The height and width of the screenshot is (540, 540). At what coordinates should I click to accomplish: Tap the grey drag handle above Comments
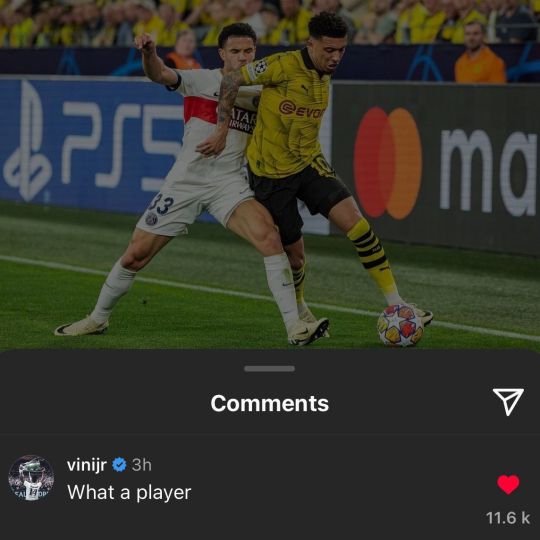click(x=269, y=368)
